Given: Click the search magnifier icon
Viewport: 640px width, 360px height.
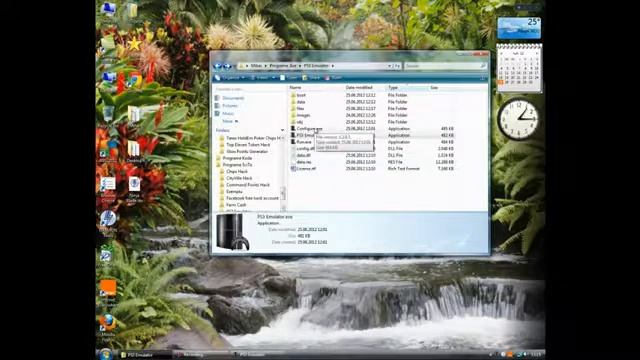Looking at the screenshot, I should point(483,66).
